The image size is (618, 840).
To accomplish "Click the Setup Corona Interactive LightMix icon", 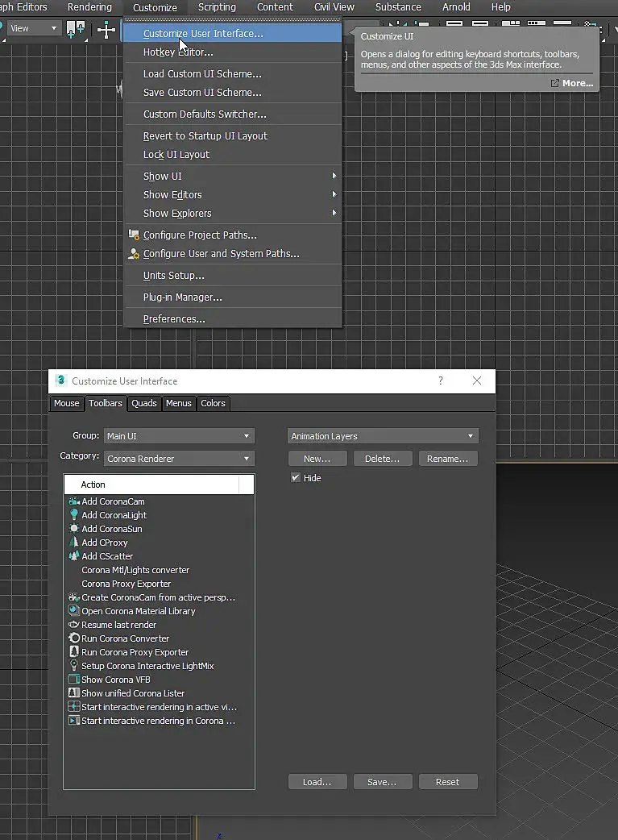I will pos(74,665).
